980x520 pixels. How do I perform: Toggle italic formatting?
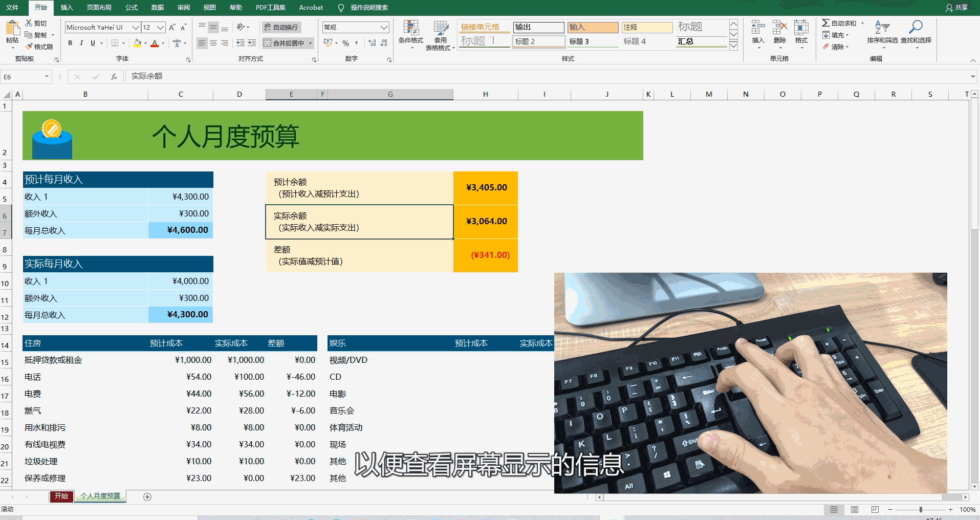[x=81, y=43]
